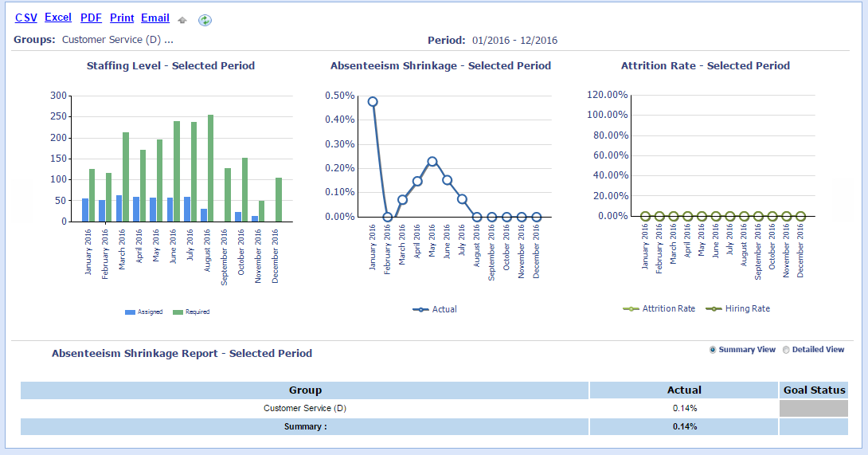Click the May 2016 absenteeism peak point
The height and width of the screenshot is (455, 868).
point(432,161)
